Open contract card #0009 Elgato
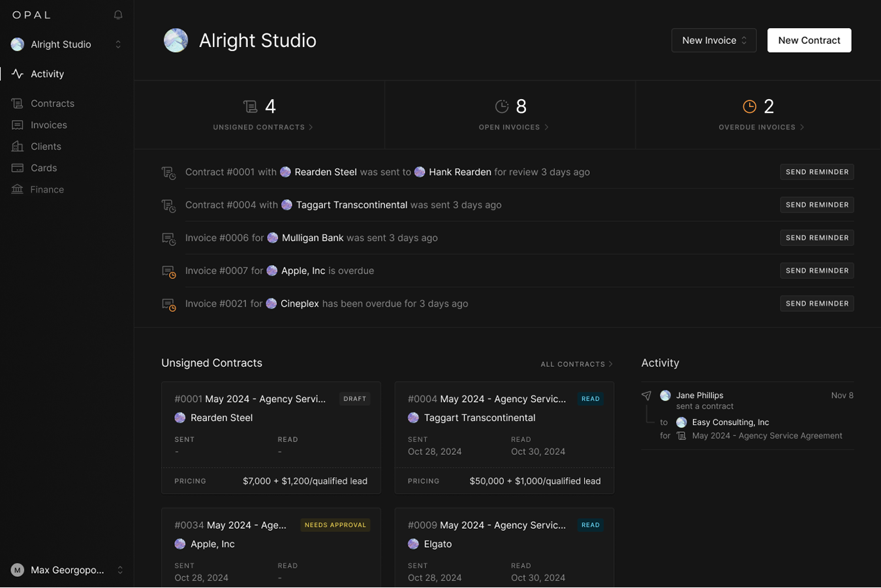Image resolution: width=881 pixels, height=588 pixels. pyautogui.click(x=504, y=548)
